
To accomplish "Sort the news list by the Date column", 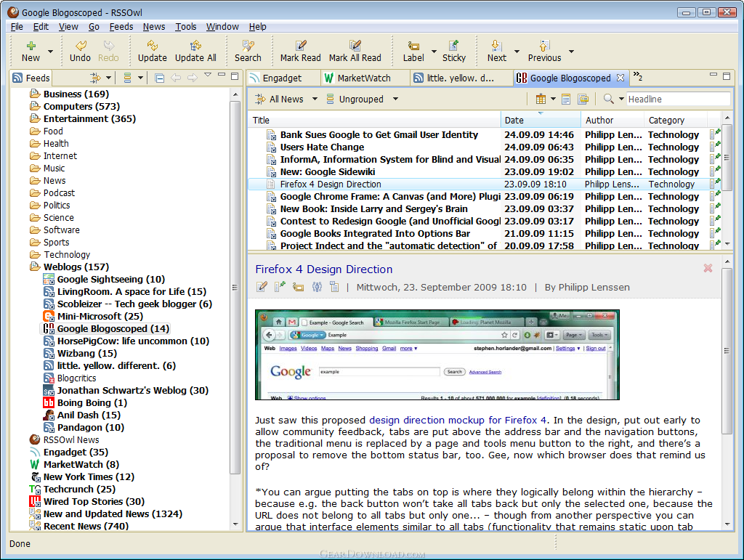I will (541, 120).
